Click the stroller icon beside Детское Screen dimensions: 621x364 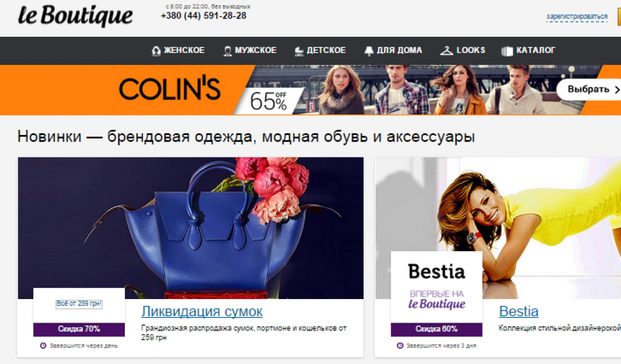299,51
